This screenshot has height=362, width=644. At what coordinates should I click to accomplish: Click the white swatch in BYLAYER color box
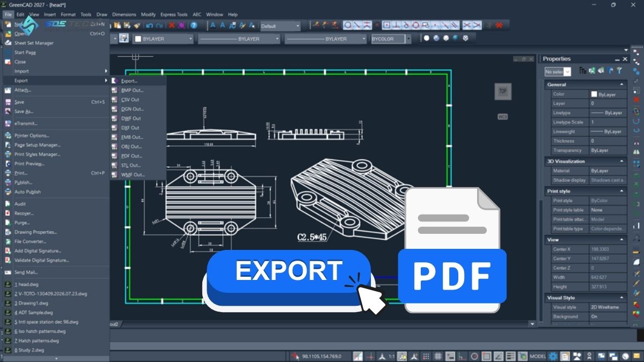coord(138,39)
